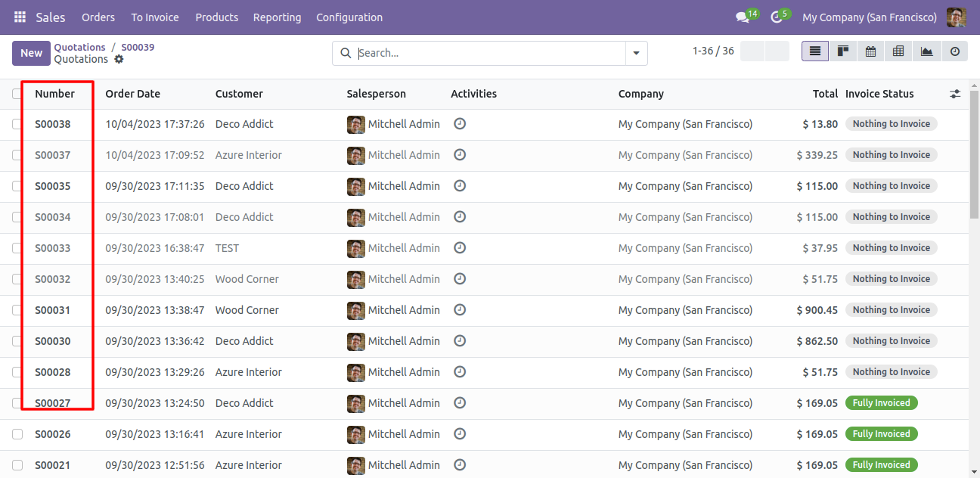Expand the search options dropdown arrow

636,53
